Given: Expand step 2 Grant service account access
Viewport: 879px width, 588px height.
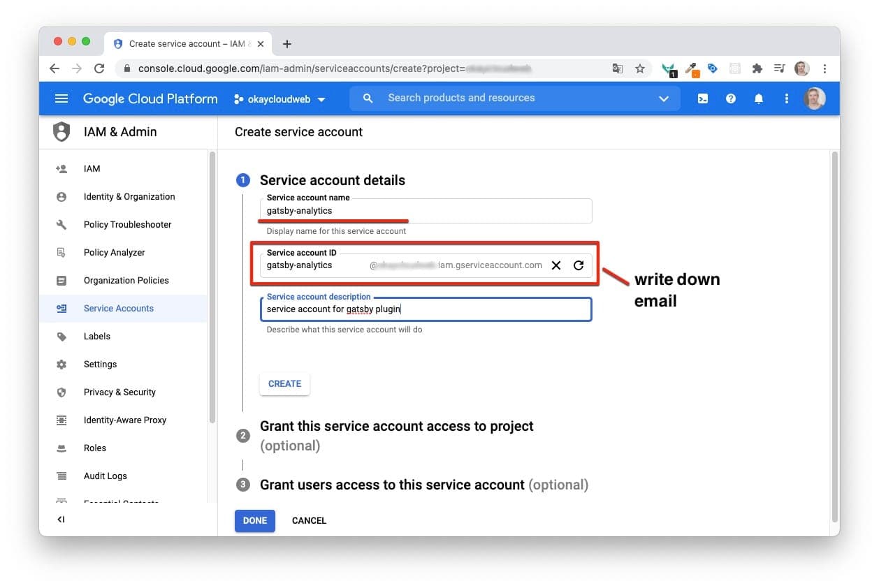Looking at the screenshot, I should pos(396,436).
